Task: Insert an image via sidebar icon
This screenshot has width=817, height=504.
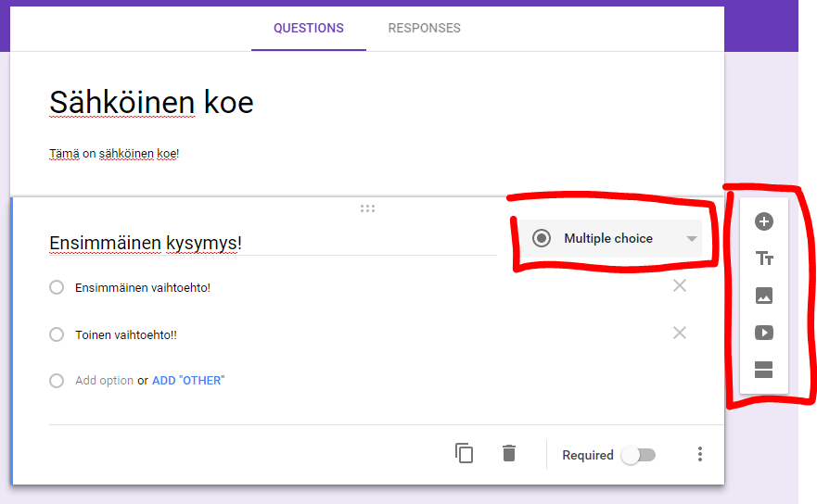Action: click(764, 296)
